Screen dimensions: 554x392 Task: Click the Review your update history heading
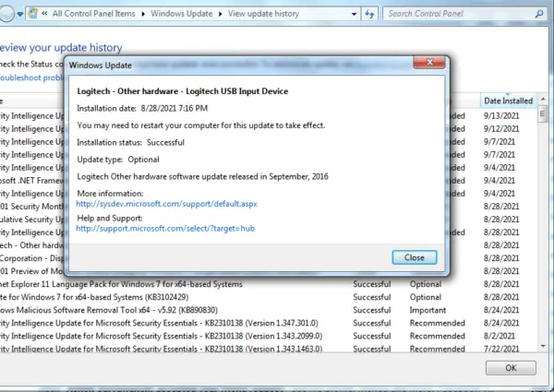pyautogui.click(x=61, y=48)
